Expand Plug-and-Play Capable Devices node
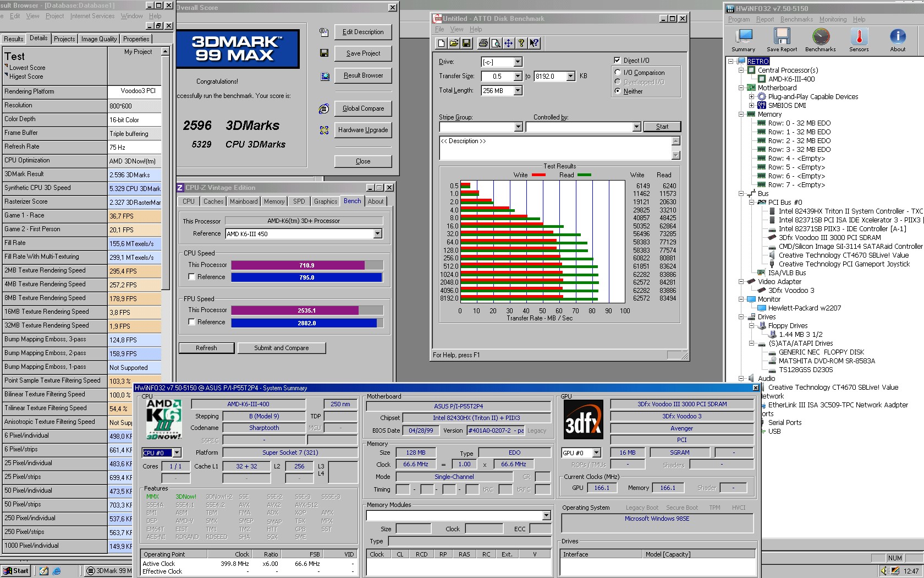 [x=751, y=96]
